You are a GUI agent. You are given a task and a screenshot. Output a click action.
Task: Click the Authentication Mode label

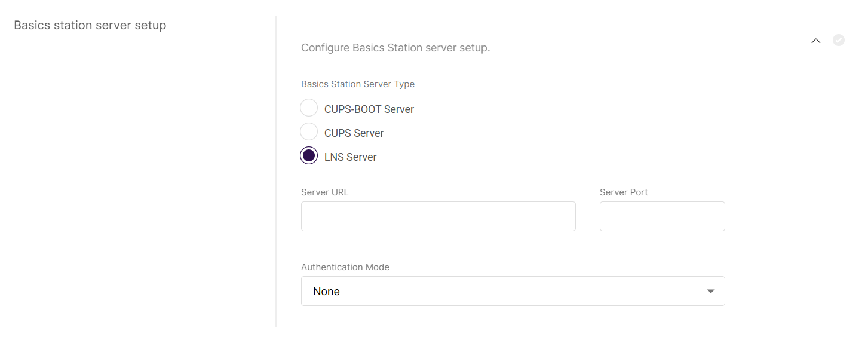click(345, 267)
